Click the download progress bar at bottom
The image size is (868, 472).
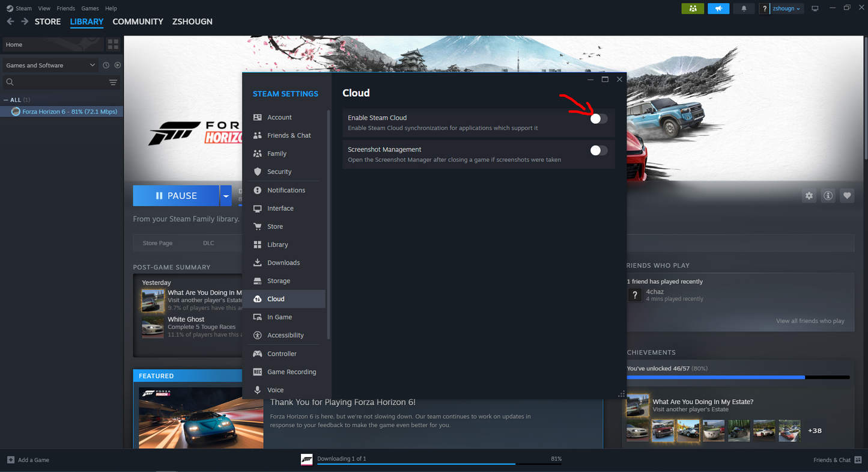439,464
